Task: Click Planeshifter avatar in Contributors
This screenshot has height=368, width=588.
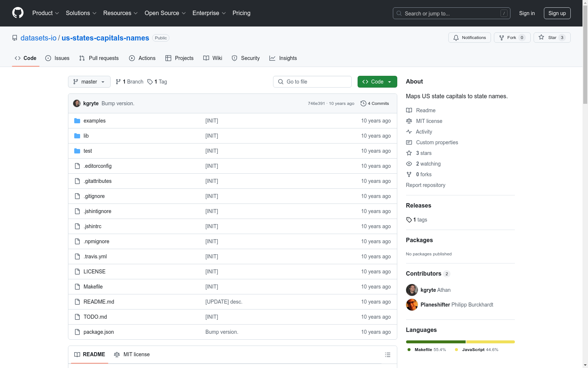Action: click(x=412, y=305)
